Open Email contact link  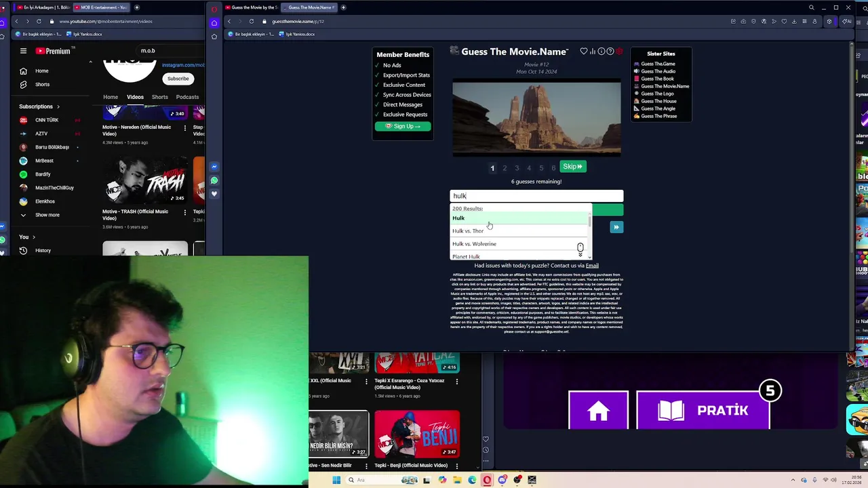coord(592,266)
